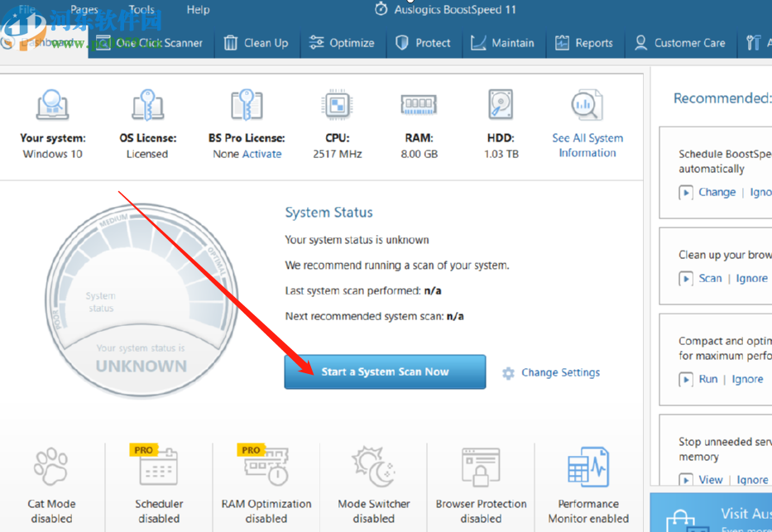The width and height of the screenshot is (772, 532).
Task: Open the Help menu
Action: coord(198,9)
